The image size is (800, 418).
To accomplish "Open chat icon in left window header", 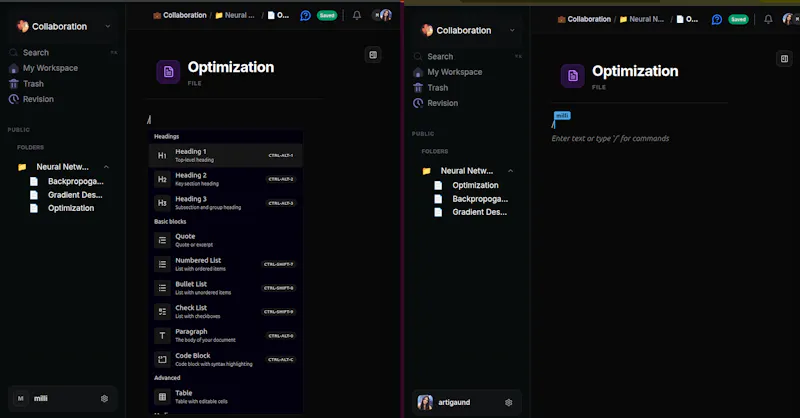I will (305, 15).
